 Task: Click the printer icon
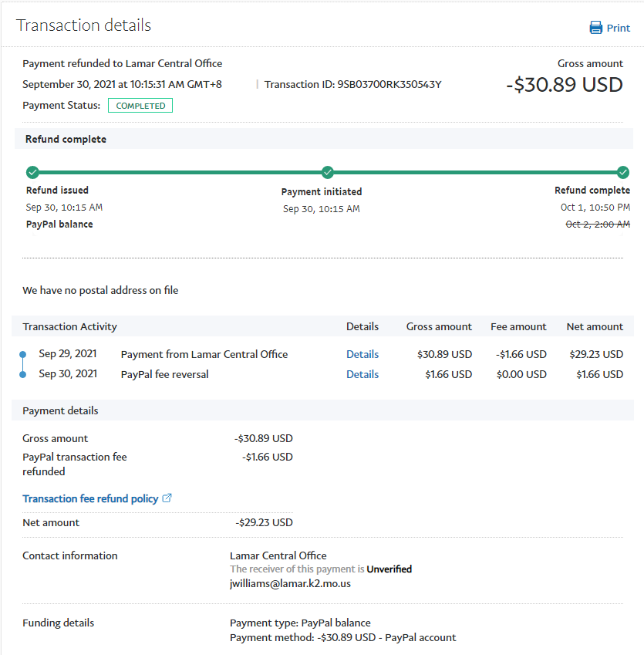point(596,28)
